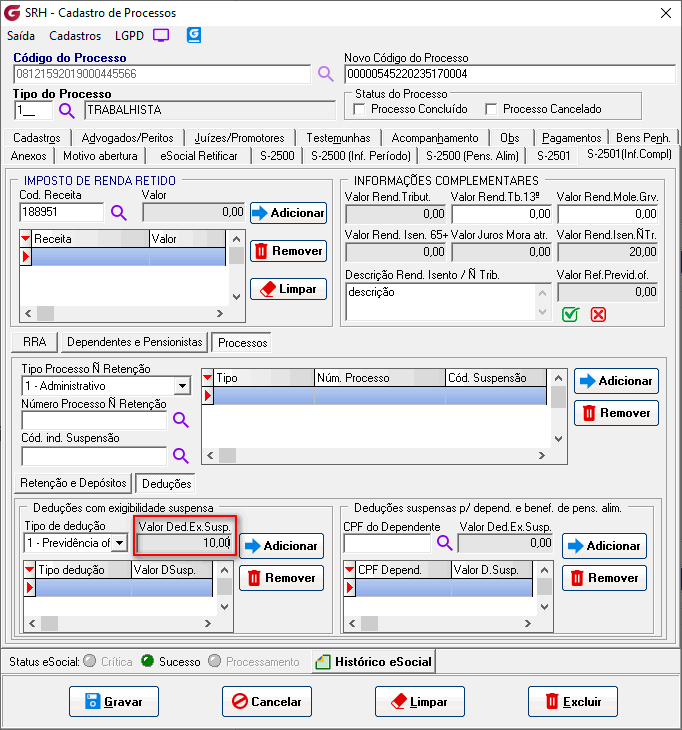Click the CPF do Dependente search icon

point(444,543)
